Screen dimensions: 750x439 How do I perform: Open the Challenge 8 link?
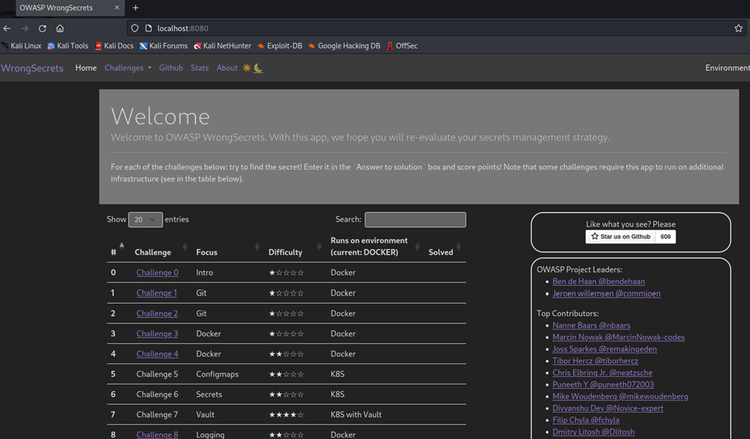coord(157,434)
